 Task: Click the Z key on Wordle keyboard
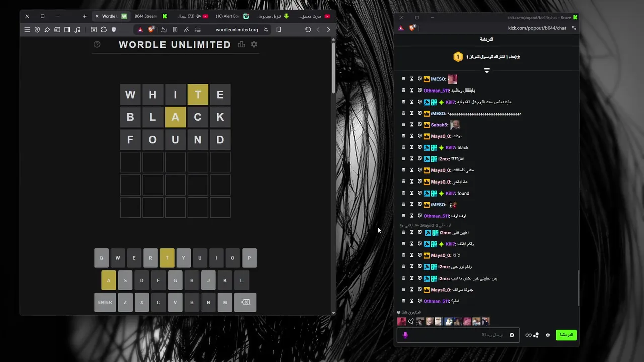point(125,302)
